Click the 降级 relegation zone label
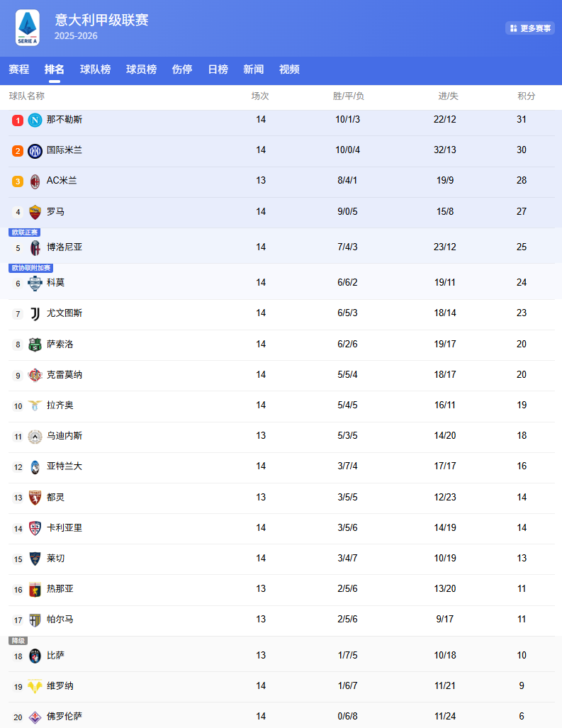 pyautogui.click(x=18, y=641)
